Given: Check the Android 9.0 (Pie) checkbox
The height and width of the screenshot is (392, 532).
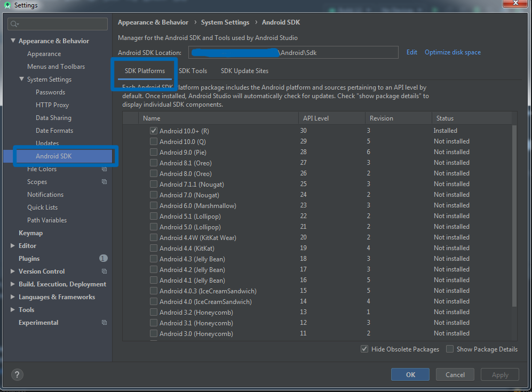Looking at the screenshot, I should coord(153,152).
